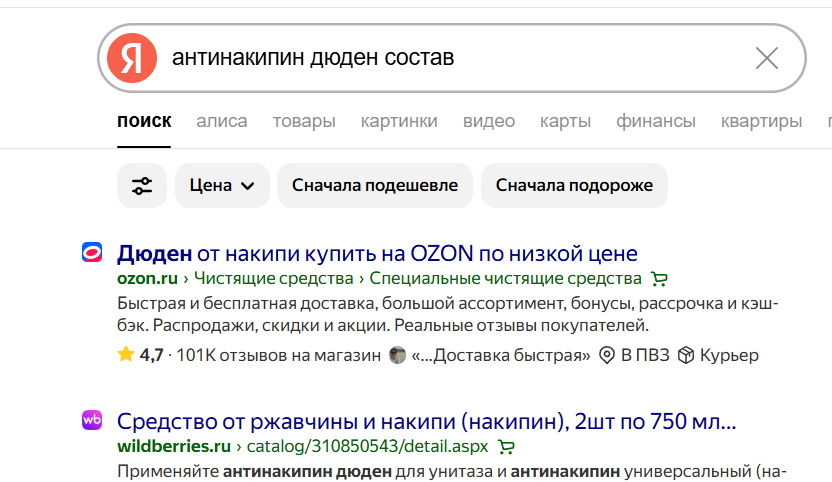This screenshot has width=832, height=482.
Task: Click the shopping cart icon in Wildberries result
Action: [x=506, y=446]
